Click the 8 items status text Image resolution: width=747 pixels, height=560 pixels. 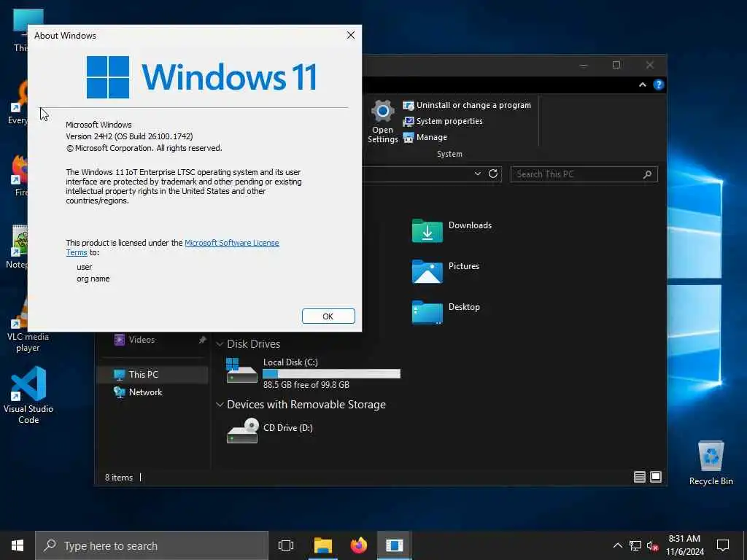pos(119,478)
